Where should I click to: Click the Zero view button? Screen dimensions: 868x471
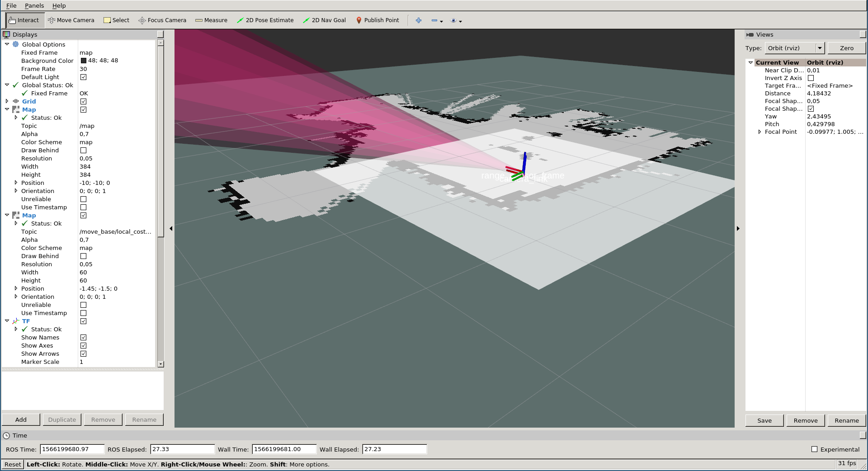coord(847,48)
